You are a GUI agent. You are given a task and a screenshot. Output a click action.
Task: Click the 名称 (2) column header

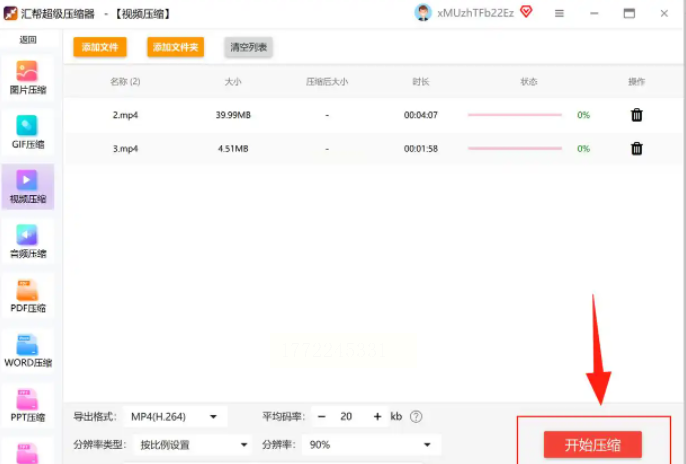point(125,81)
